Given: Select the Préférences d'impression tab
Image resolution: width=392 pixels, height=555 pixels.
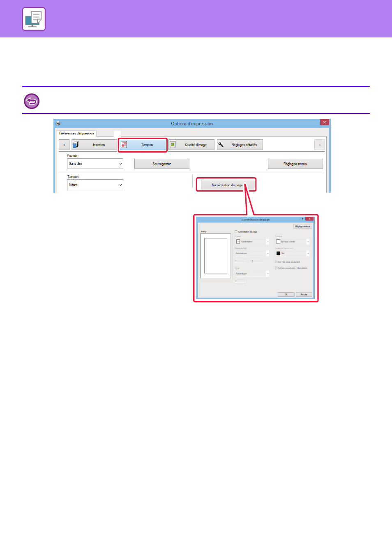Looking at the screenshot, I should click(76, 133).
